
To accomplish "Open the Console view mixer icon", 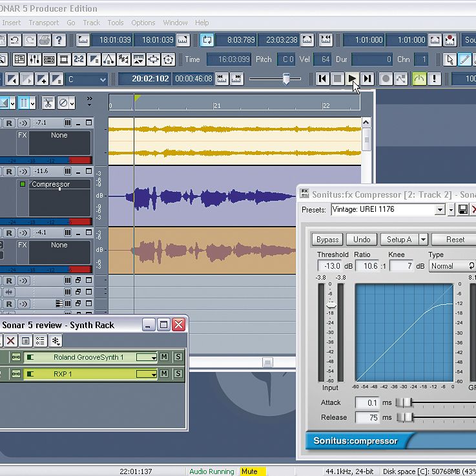I will point(34,59).
